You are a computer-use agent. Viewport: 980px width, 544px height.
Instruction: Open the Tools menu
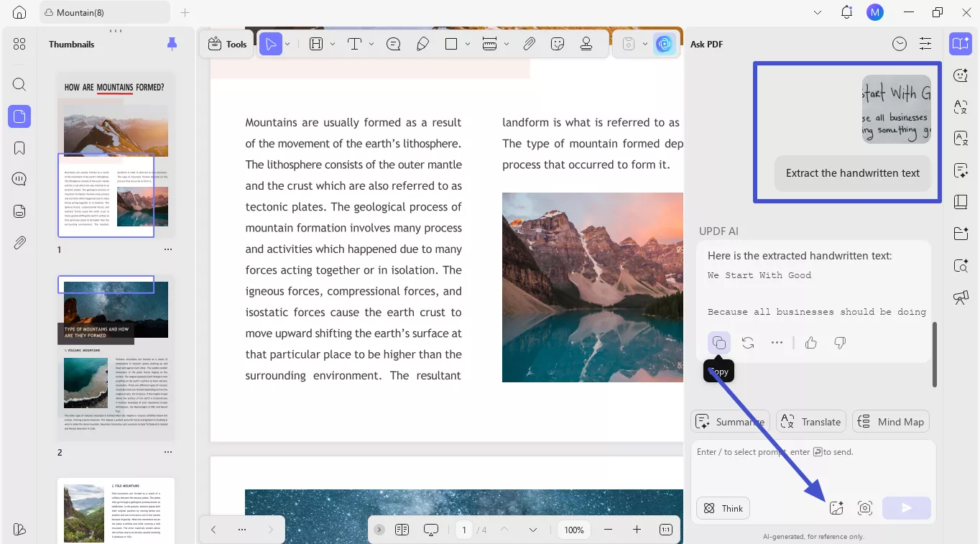[226, 44]
